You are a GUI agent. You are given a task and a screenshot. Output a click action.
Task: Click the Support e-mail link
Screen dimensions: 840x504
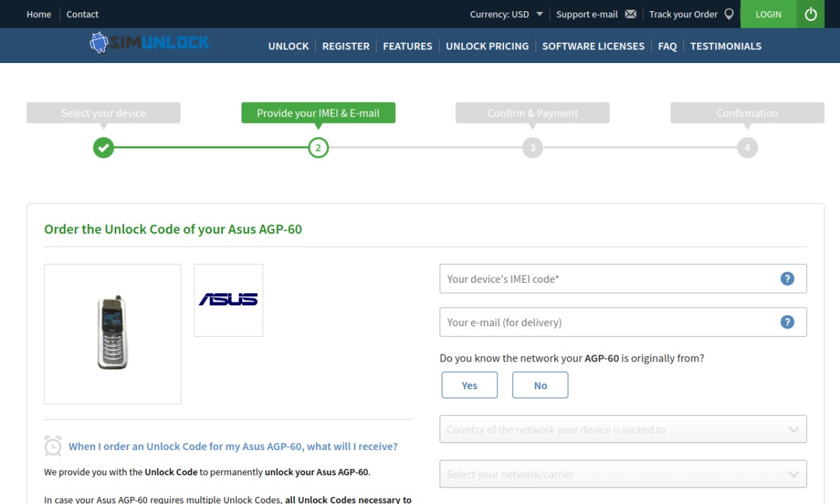click(587, 14)
